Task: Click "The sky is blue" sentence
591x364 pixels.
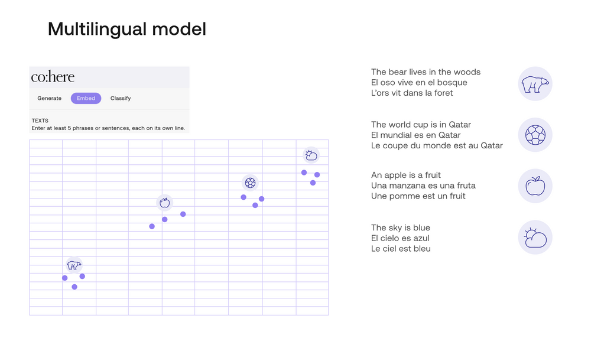Action: point(401,227)
